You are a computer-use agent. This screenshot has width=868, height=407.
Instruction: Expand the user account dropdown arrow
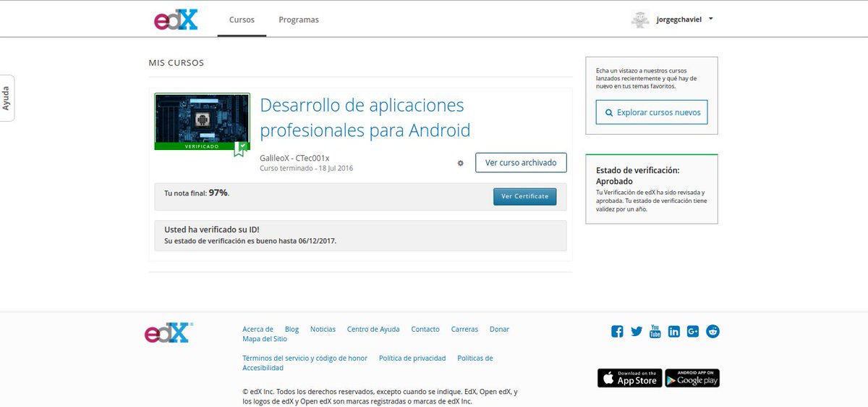click(711, 19)
